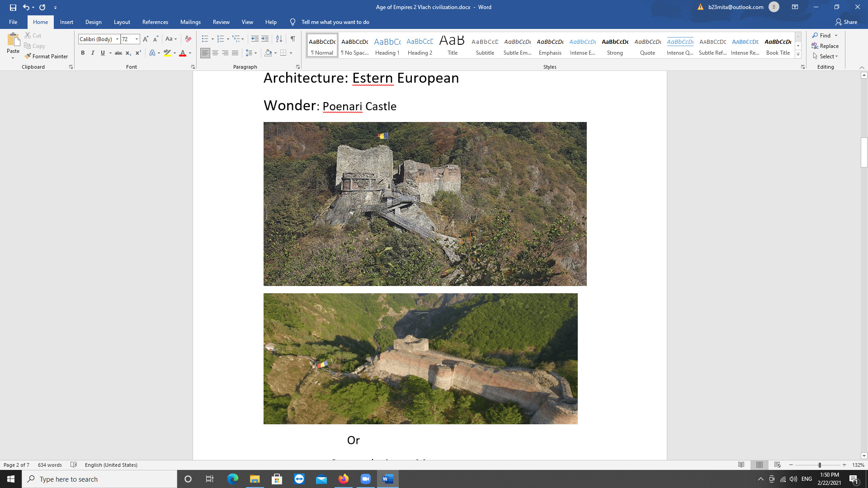The image size is (868, 488).
Task: Sort the selected paragraphs
Action: pos(279,39)
